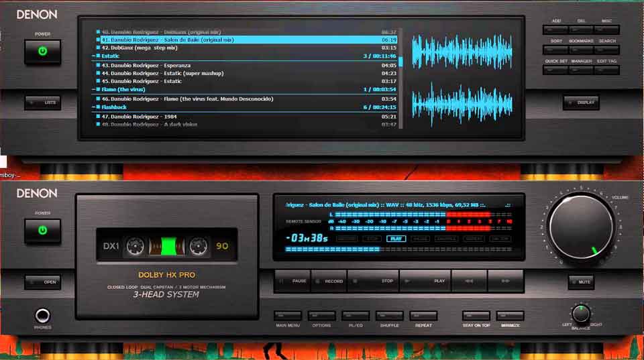Screen dimensions: 644x360
Task: Click the upper waveform display
Action: (462, 52)
